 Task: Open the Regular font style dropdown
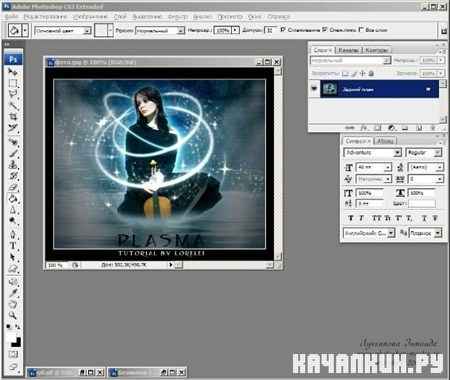pyautogui.click(x=424, y=153)
